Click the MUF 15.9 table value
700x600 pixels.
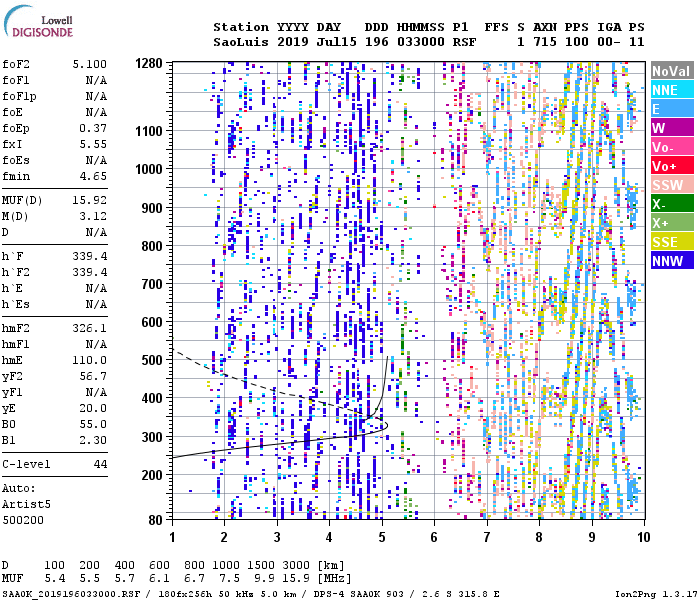(x=296, y=578)
